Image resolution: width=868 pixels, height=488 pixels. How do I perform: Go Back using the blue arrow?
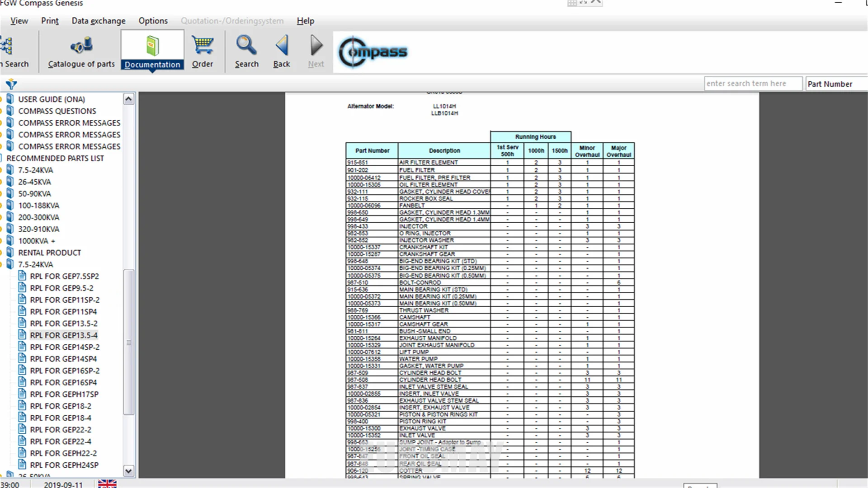click(x=282, y=46)
